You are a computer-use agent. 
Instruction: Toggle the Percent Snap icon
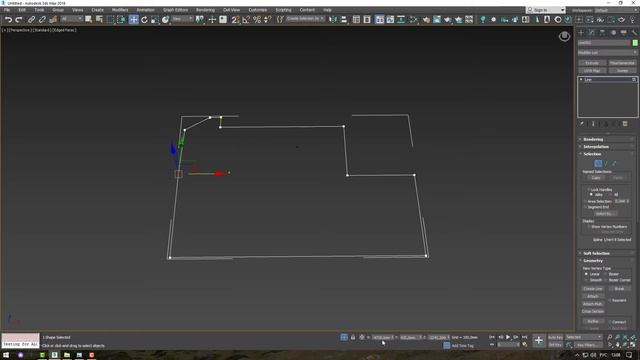coord(257,20)
